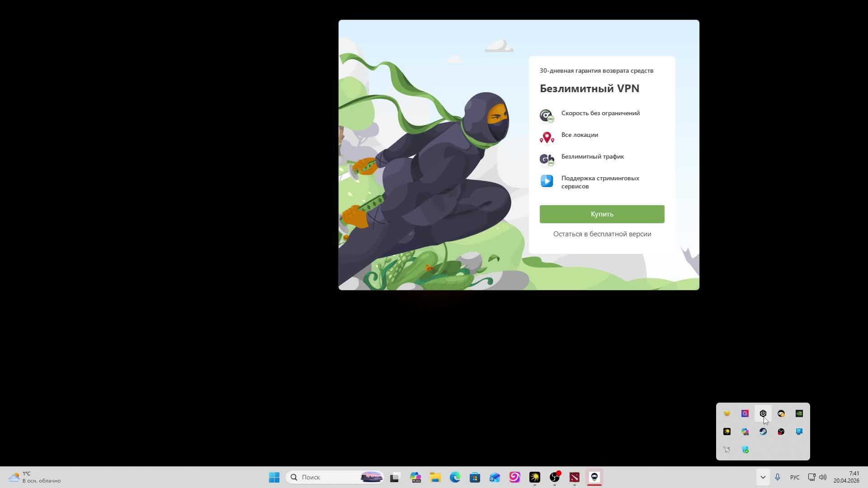Open network and volume quick settings

pos(817,477)
